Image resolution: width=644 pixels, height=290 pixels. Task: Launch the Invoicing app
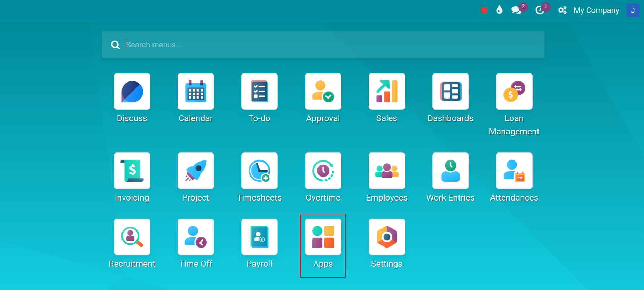pyautogui.click(x=132, y=171)
